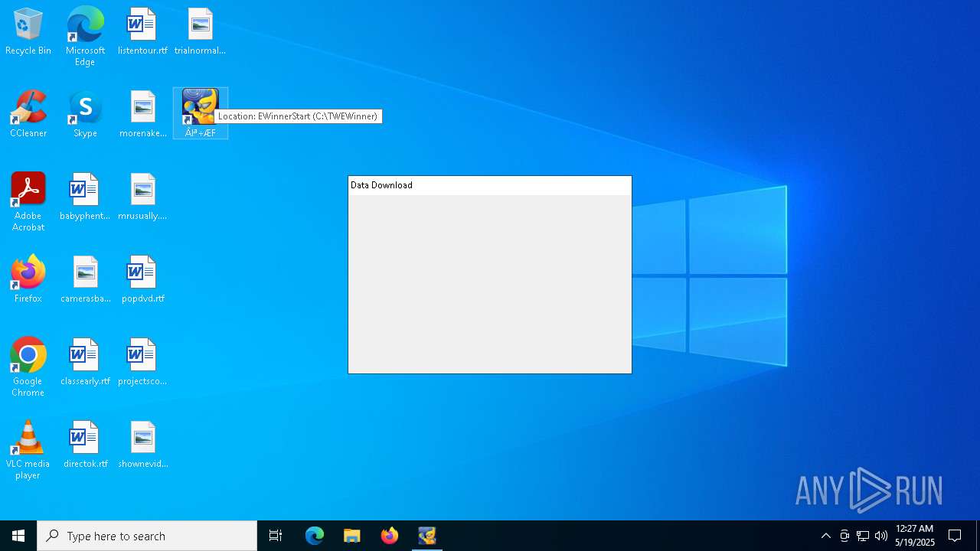Select projectsco document on desktop
The width and height of the screenshot is (980, 551).
(142, 362)
